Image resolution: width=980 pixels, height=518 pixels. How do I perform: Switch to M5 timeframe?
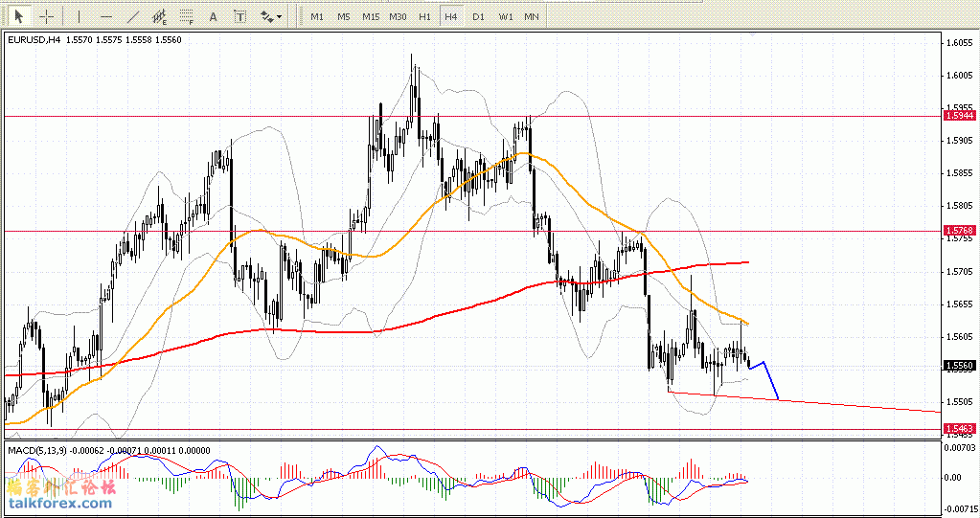(343, 16)
